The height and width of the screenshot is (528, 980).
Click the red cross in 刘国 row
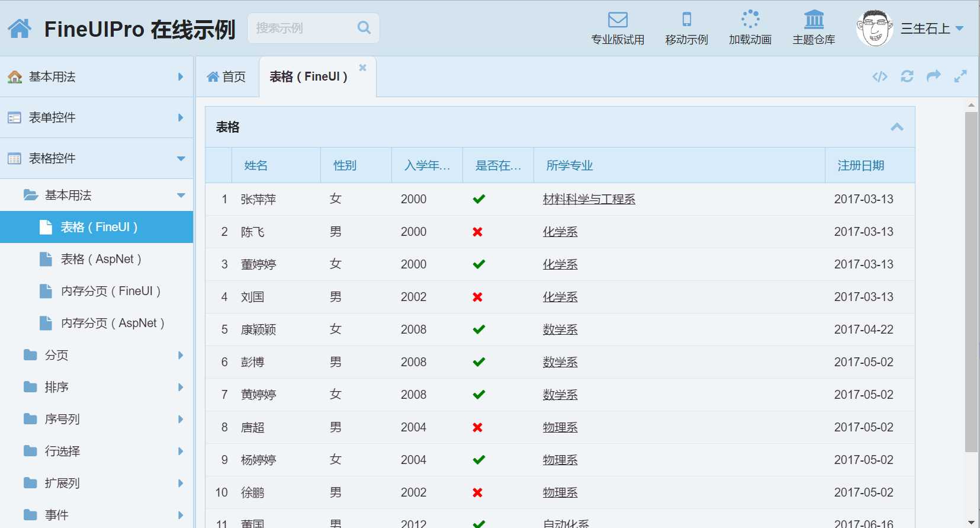[x=478, y=297]
